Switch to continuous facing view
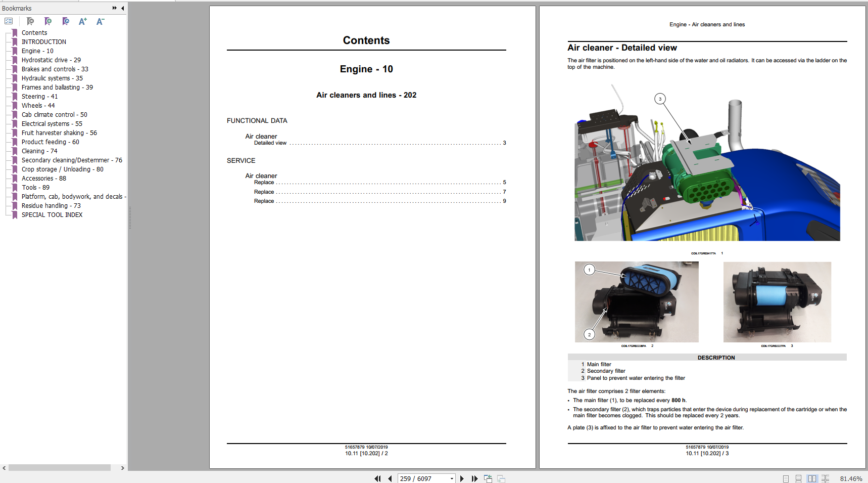Image resolution: width=868 pixels, height=483 pixels. pos(825,478)
